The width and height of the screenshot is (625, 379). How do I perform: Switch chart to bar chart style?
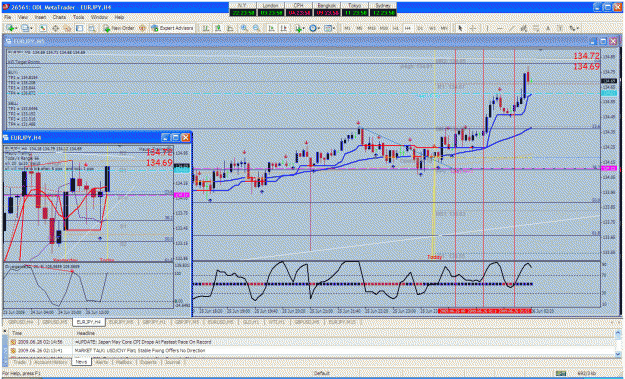pos(206,28)
